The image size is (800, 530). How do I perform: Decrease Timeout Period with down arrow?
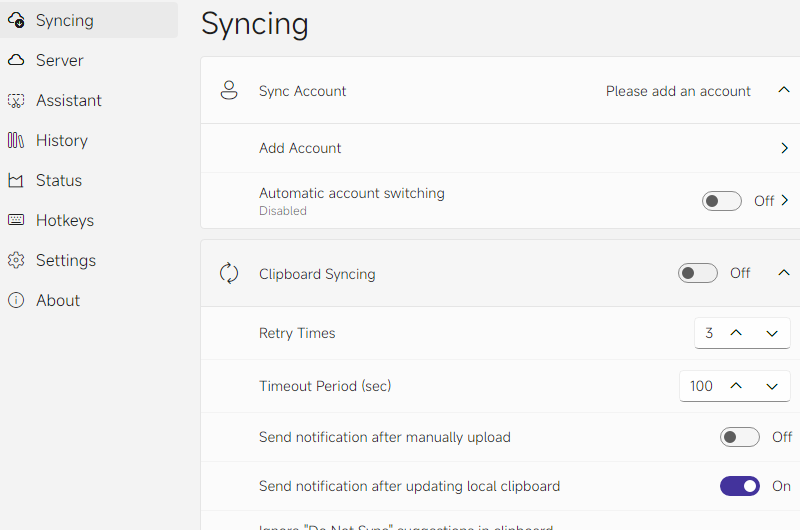(x=772, y=387)
